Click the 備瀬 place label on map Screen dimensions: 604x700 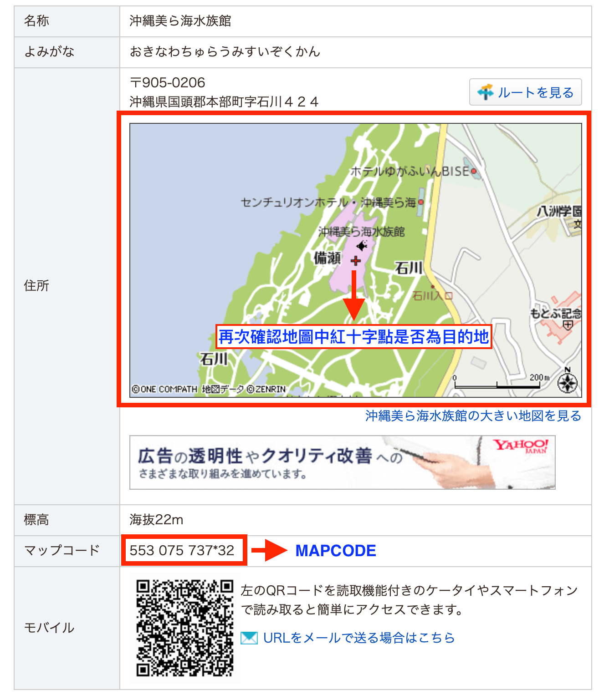[x=327, y=258]
